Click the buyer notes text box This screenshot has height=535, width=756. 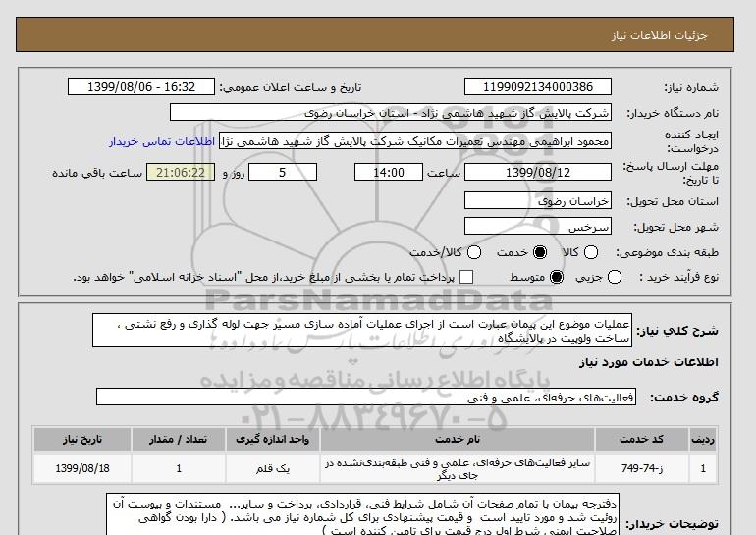(x=362, y=514)
